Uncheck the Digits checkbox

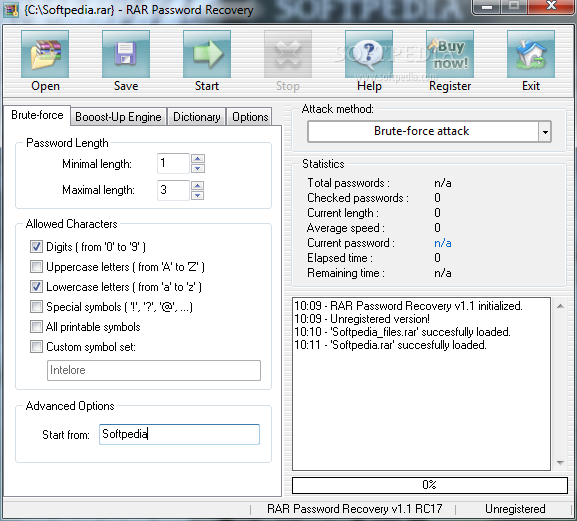36,247
